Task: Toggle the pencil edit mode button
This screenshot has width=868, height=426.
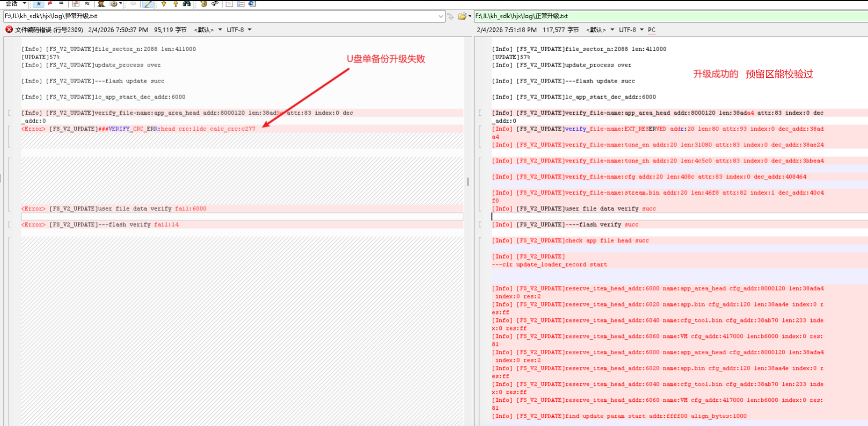Action: tap(148, 3)
